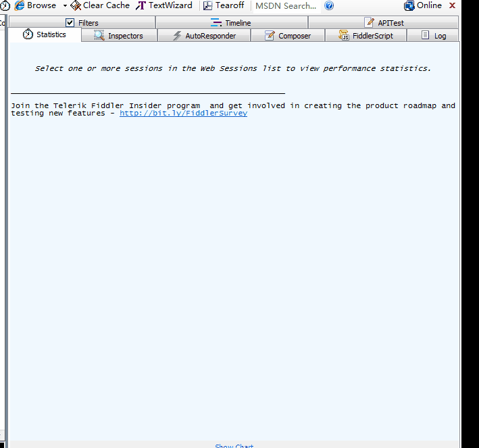The image size is (479, 448).
Task: Click the Browse toolbar button
Action: (35, 5)
